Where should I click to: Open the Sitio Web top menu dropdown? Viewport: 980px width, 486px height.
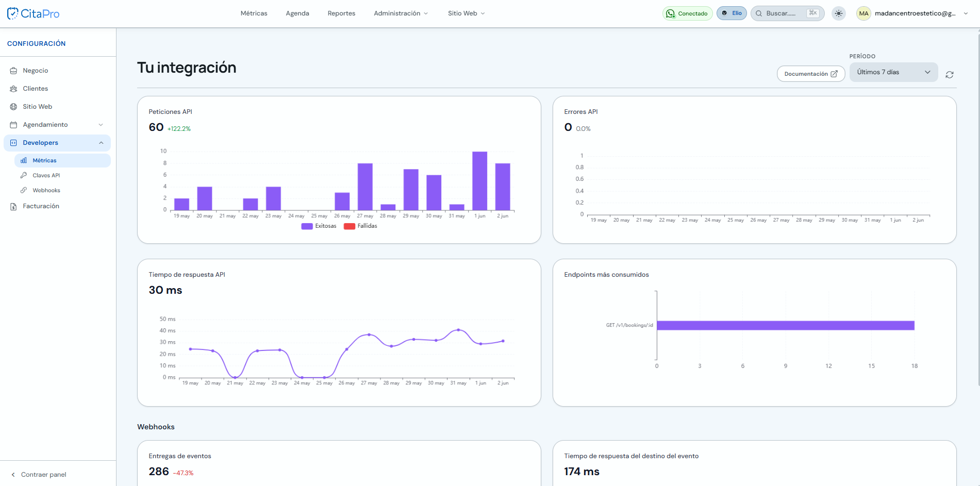(x=467, y=13)
